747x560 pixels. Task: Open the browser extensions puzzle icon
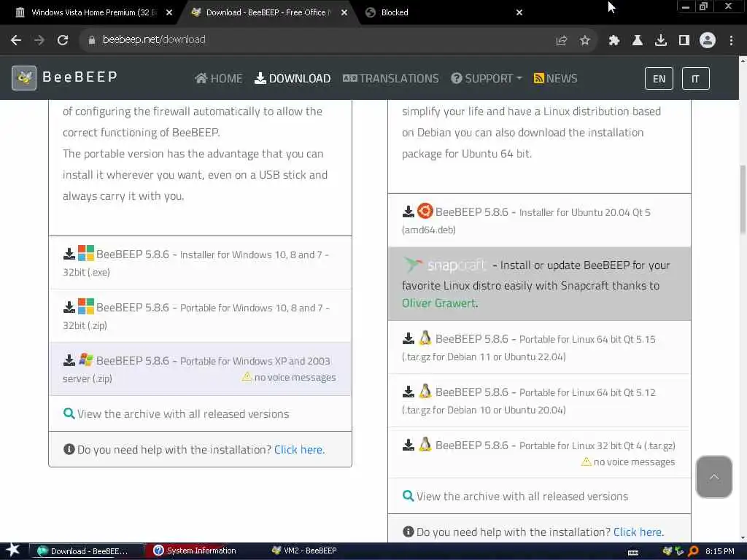point(614,41)
